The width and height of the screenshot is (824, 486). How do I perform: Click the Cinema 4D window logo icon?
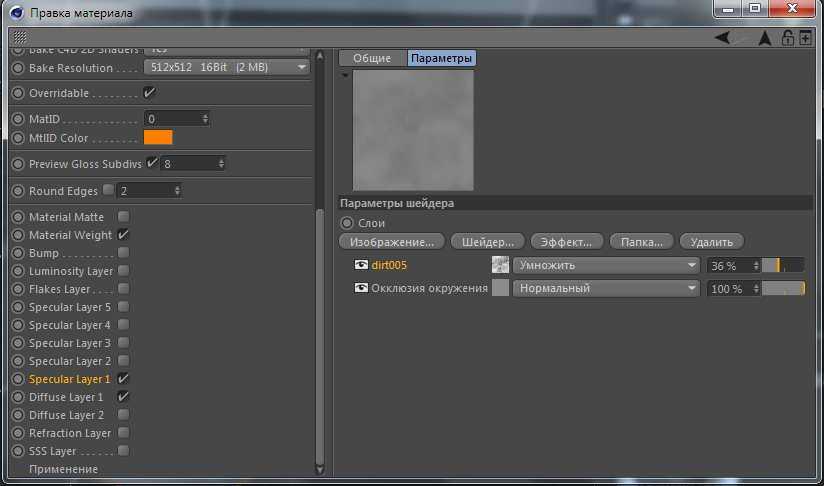pyautogui.click(x=15, y=13)
